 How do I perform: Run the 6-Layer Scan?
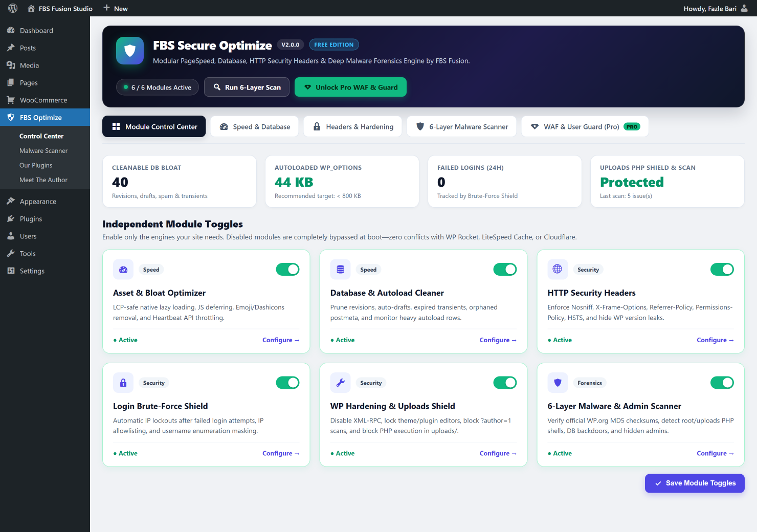pos(247,87)
